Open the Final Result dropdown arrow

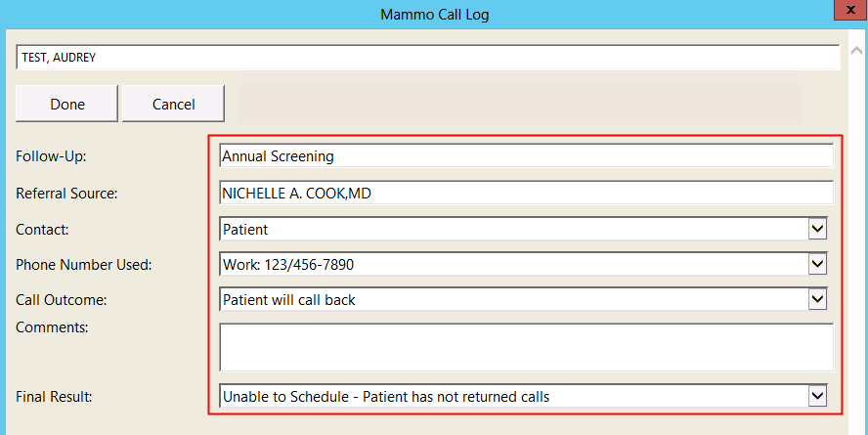pyautogui.click(x=817, y=396)
